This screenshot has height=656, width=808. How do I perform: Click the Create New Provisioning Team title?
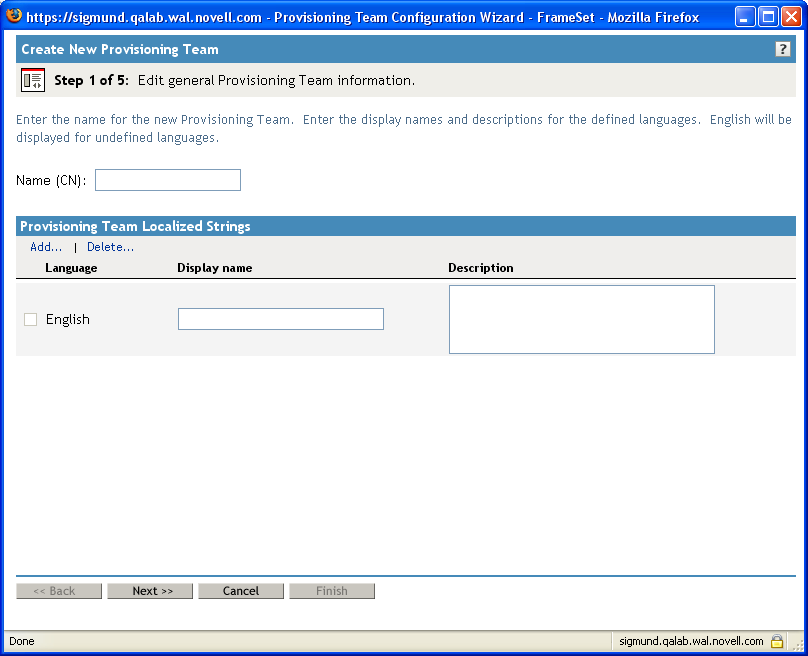tap(120, 49)
